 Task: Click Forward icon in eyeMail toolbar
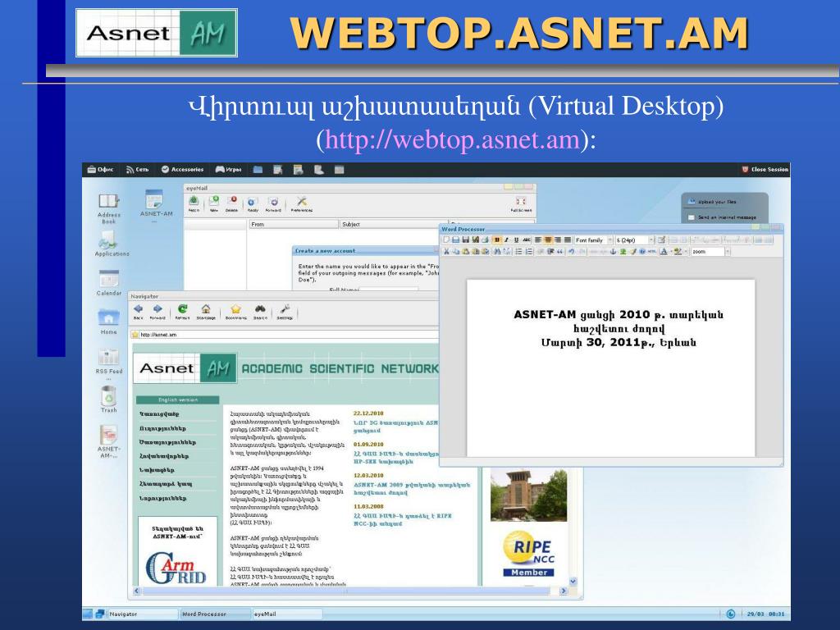pyautogui.click(x=273, y=204)
